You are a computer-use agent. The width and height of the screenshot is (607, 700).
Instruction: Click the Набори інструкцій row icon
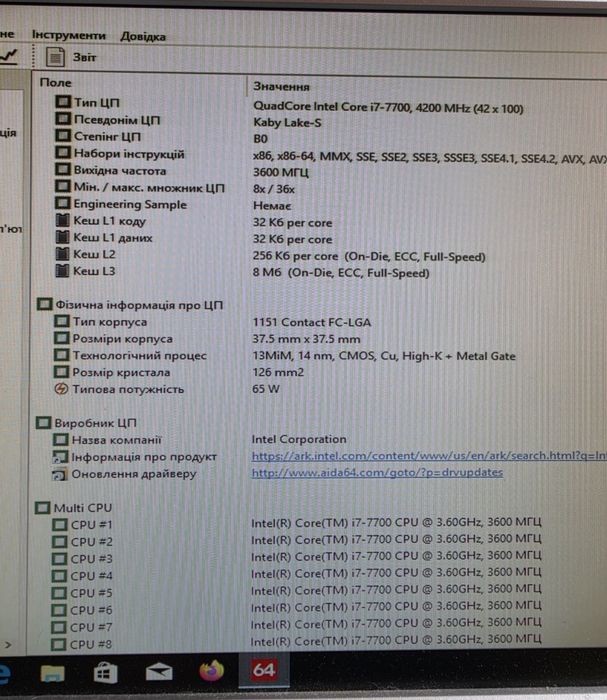click(63, 153)
